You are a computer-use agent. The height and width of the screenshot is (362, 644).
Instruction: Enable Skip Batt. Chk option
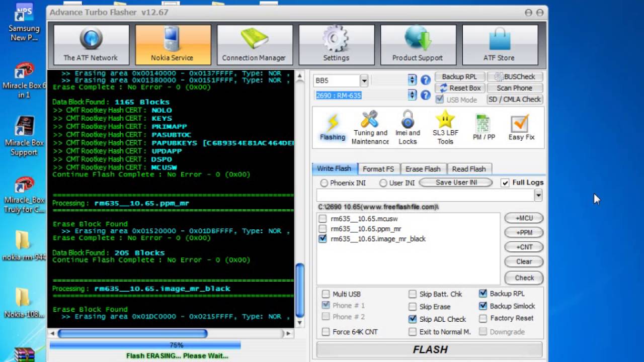[x=413, y=294]
